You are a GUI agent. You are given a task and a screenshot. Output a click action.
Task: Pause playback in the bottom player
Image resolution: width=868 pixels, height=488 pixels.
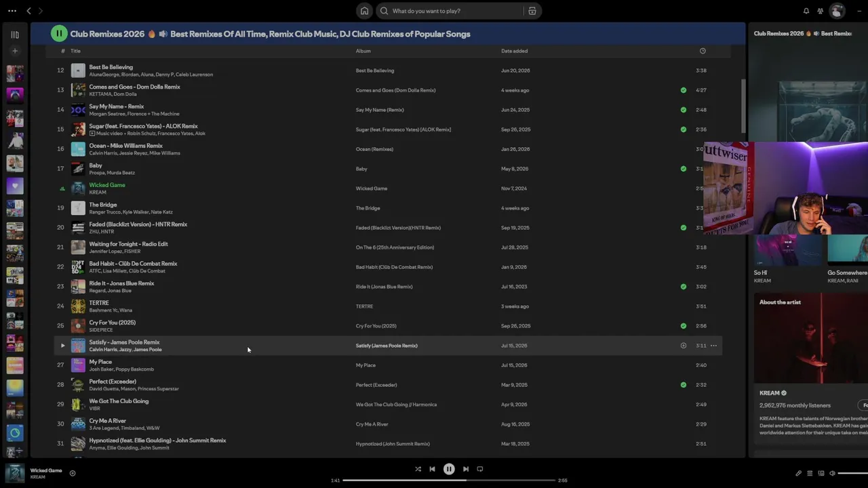click(449, 469)
